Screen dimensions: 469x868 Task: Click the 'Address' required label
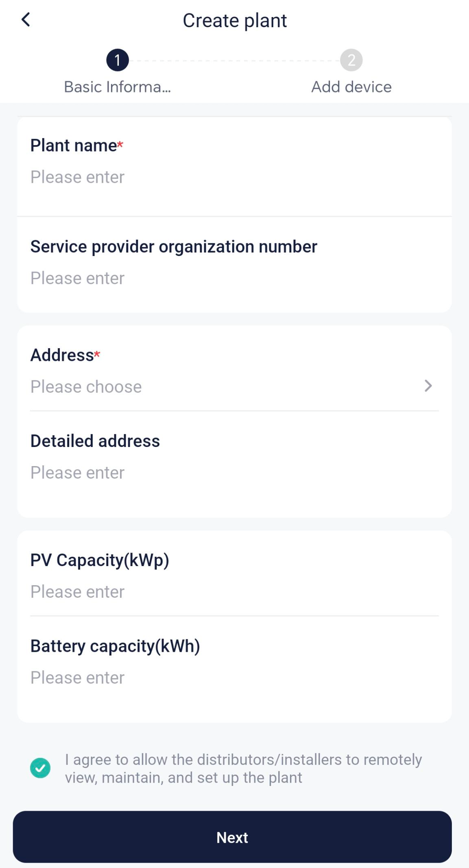(62, 355)
